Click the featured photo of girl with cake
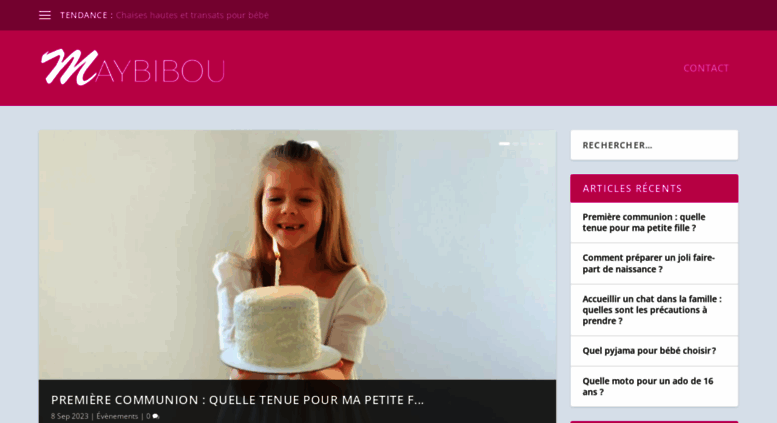 297,255
